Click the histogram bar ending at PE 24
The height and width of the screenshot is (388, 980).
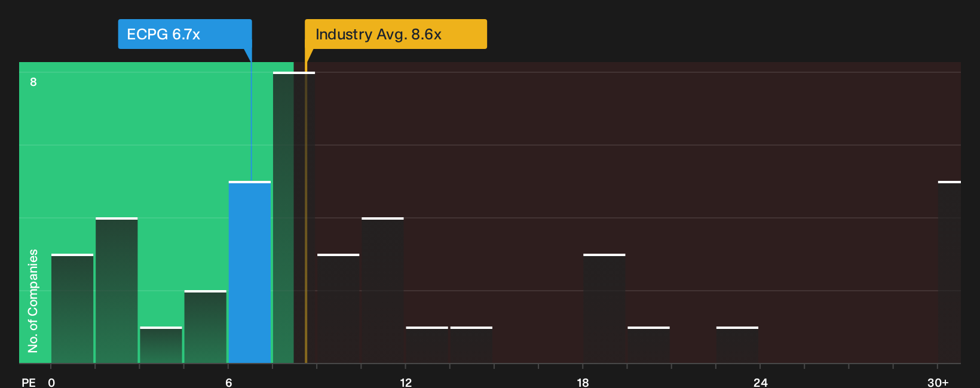pos(737,345)
